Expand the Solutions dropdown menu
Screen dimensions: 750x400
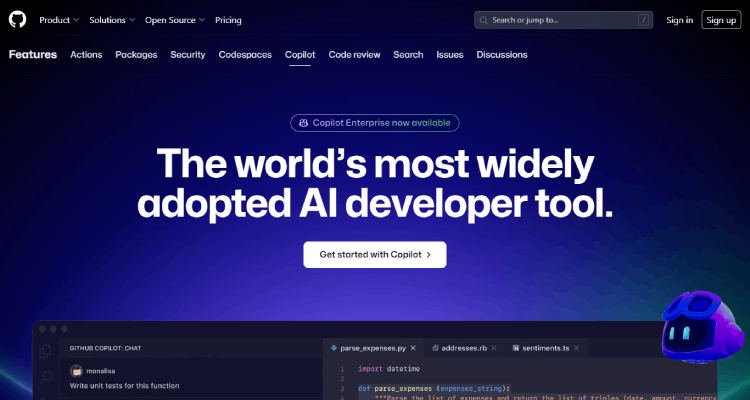click(112, 20)
